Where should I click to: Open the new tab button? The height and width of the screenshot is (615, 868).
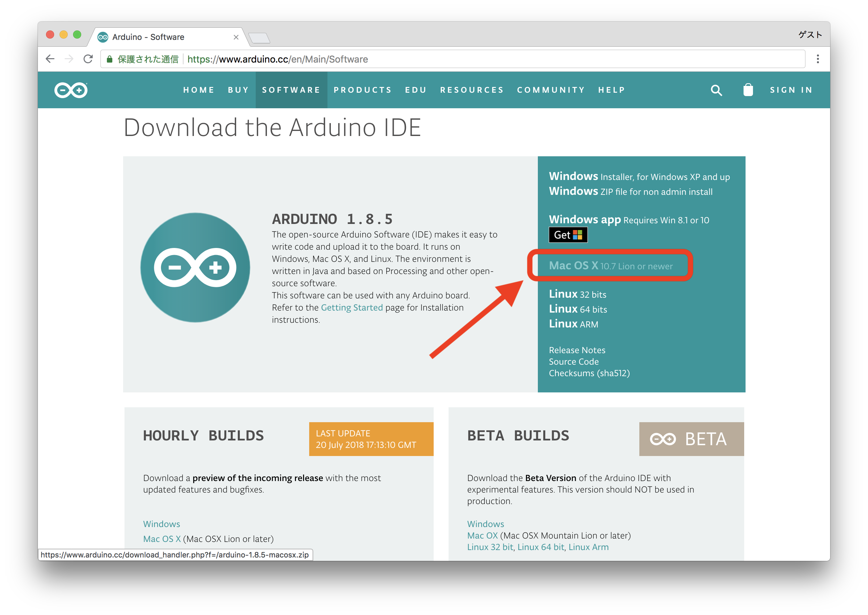pos(260,38)
